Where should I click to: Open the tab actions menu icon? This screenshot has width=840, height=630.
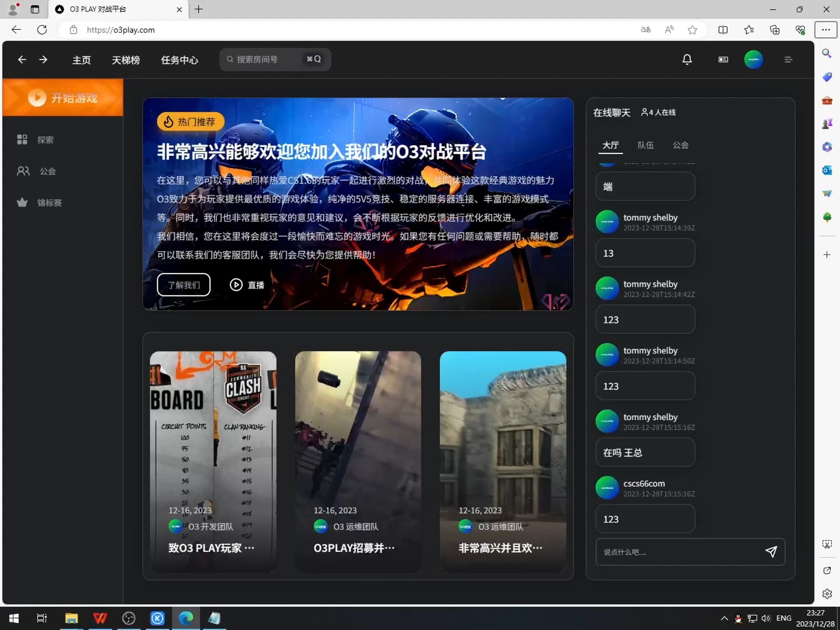click(35, 9)
